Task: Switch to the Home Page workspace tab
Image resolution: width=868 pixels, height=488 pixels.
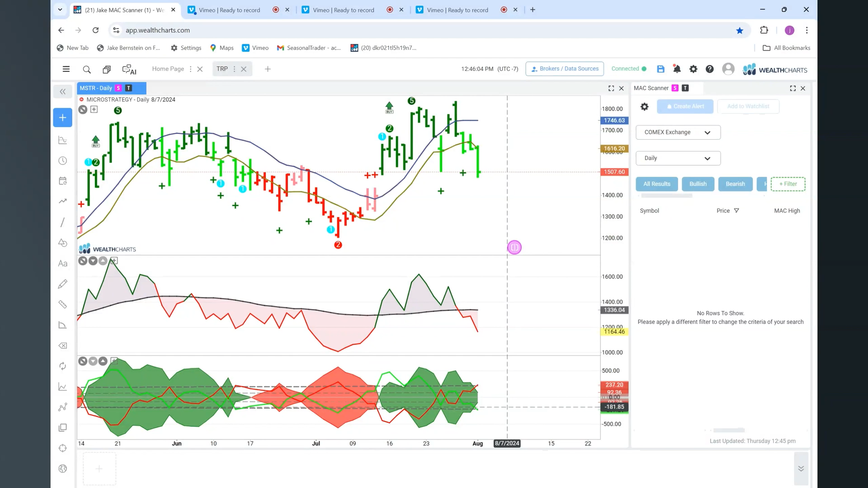Action: pos(168,69)
